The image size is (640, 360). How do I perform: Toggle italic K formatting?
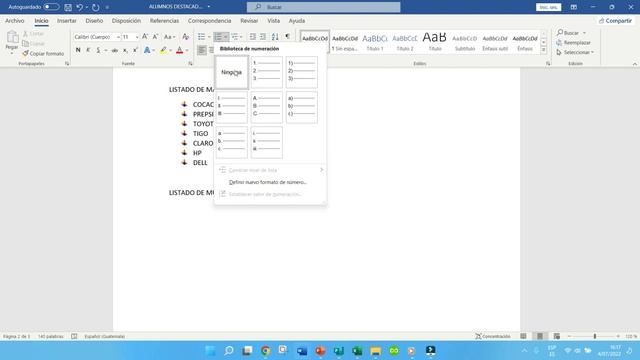(x=88, y=50)
